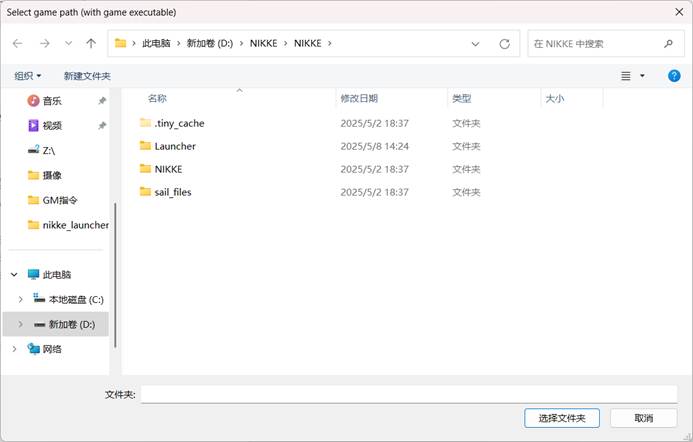The width and height of the screenshot is (693, 442).
Task: Open 摄像 folder in navigation pane
Action: point(52,175)
